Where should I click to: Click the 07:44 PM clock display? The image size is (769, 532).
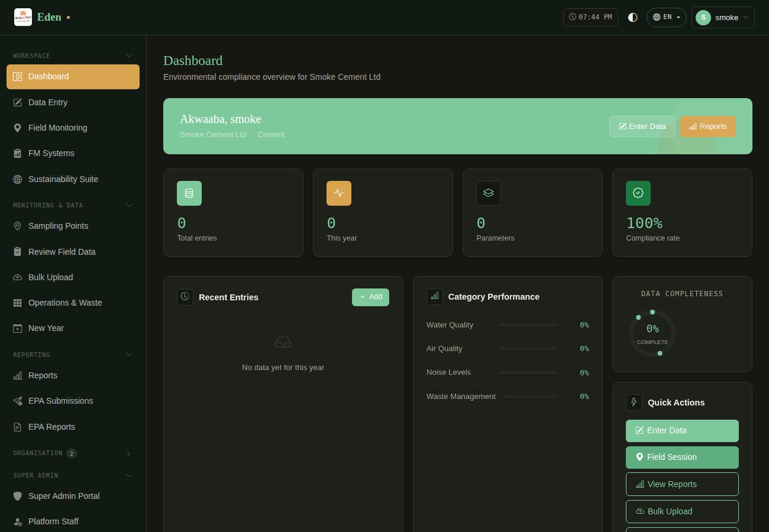point(590,17)
